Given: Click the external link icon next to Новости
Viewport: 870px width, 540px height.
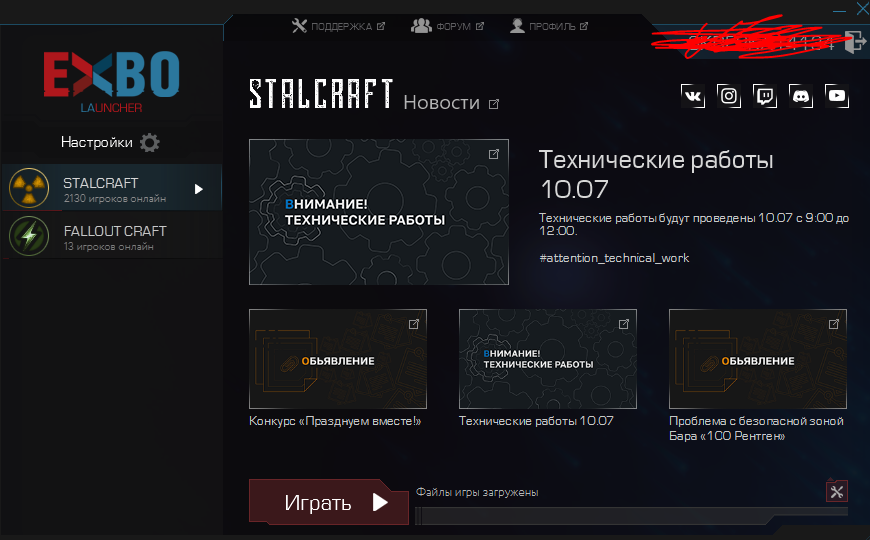Looking at the screenshot, I should pos(494,104).
